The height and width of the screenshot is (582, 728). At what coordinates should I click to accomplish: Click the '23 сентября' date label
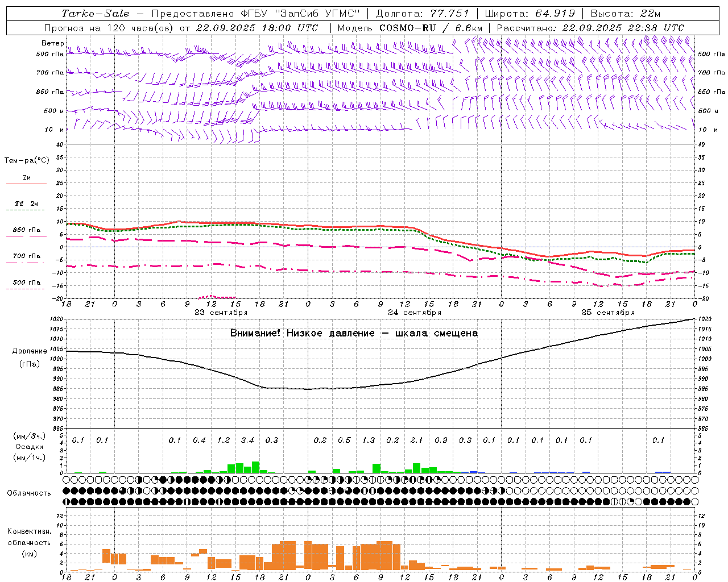pyautogui.click(x=221, y=312)
